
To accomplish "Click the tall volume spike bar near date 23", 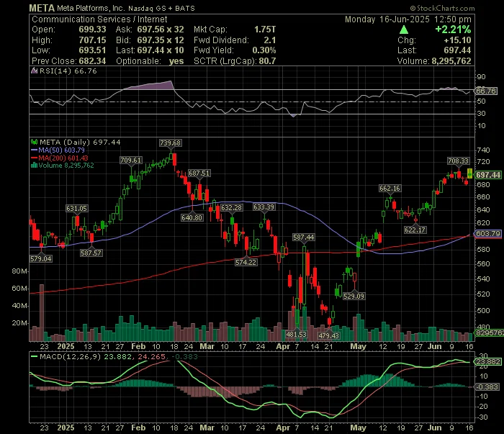I will point(41,312).
